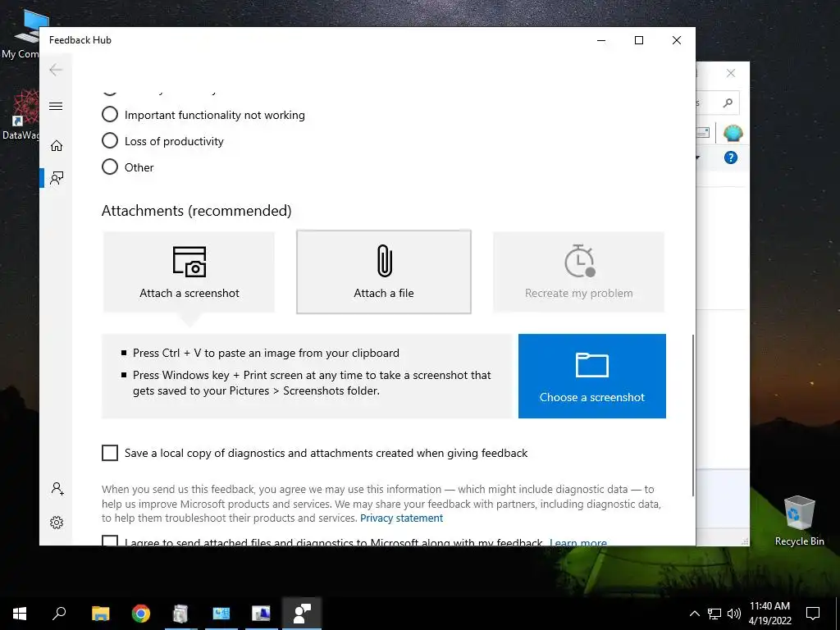Enable 'Save a local copy of diagnostics' checkbox
The width and height of the screenshot is (840, 630).
tap(110, 453)
